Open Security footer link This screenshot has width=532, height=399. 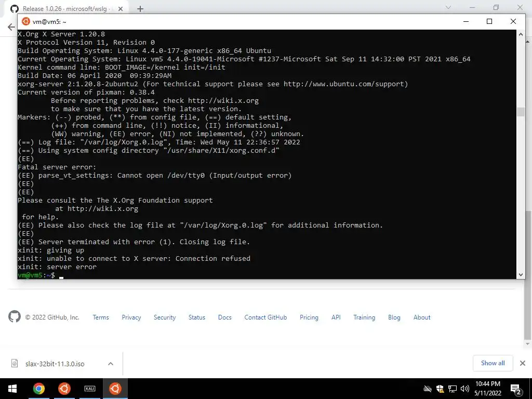coord(165,317)
